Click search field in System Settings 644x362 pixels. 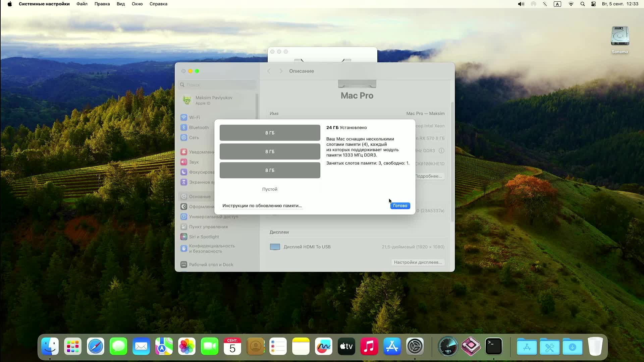(x=217, y=84)
